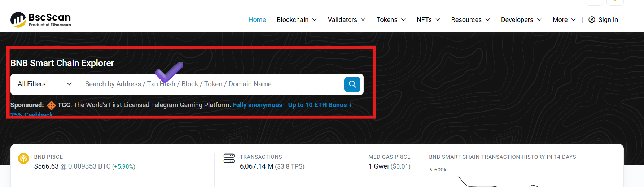This screenshot has width=644, height=187.
Task: Open the Fully anonymous ETH Bonus link
Action: coord(292,105)
